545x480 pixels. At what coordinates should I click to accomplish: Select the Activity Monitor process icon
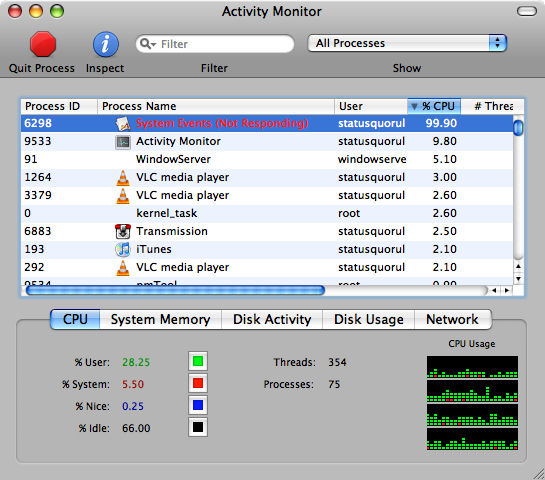(x=123, y=142)
